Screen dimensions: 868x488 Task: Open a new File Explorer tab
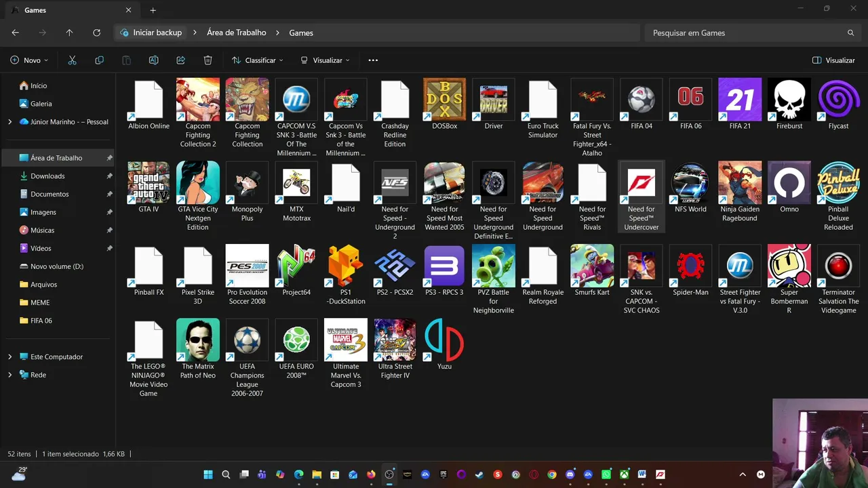pos(153,10)
